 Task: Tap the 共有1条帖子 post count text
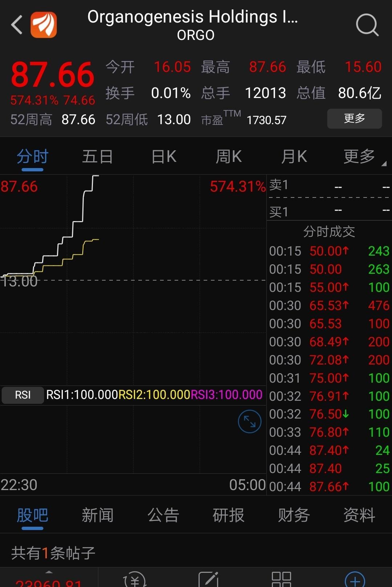coord(53,553)
